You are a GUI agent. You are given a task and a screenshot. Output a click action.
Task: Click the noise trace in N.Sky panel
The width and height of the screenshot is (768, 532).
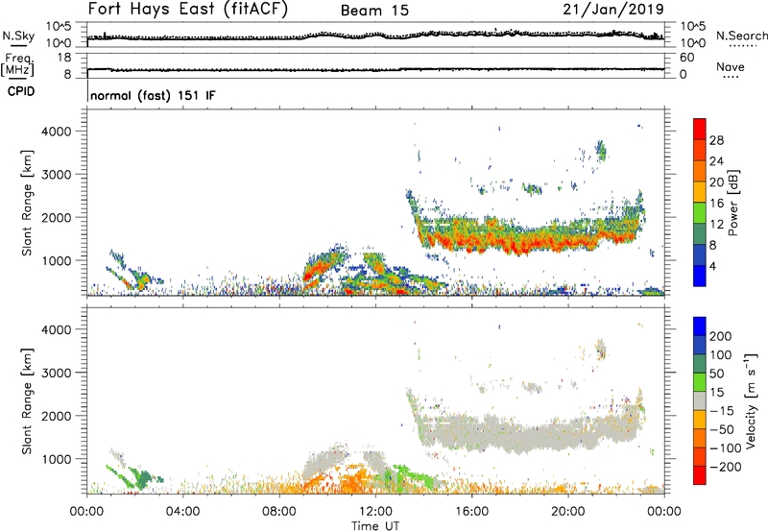(375, 36)
